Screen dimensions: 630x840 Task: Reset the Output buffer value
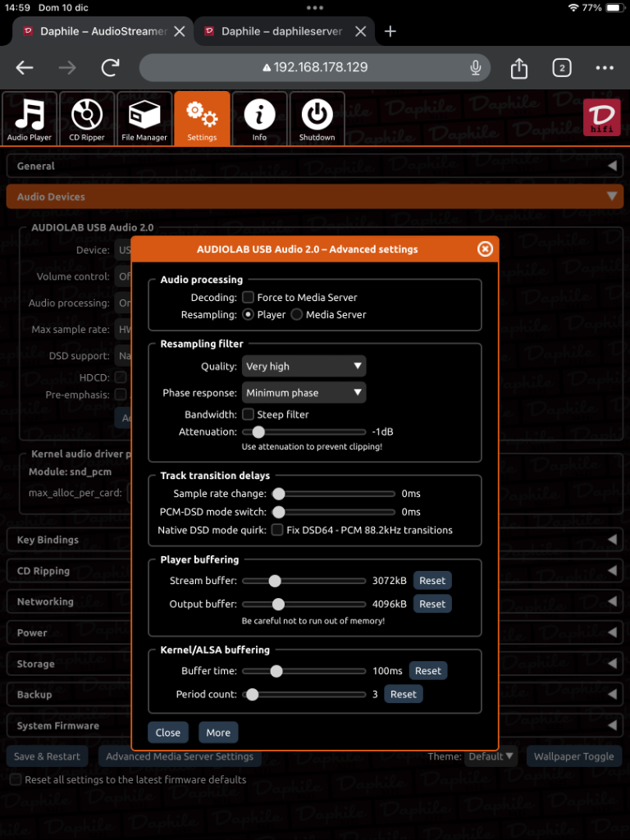pos(431,604)
